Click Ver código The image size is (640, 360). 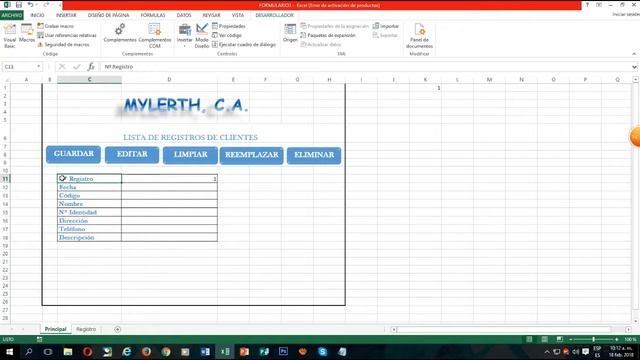[227, 35]
